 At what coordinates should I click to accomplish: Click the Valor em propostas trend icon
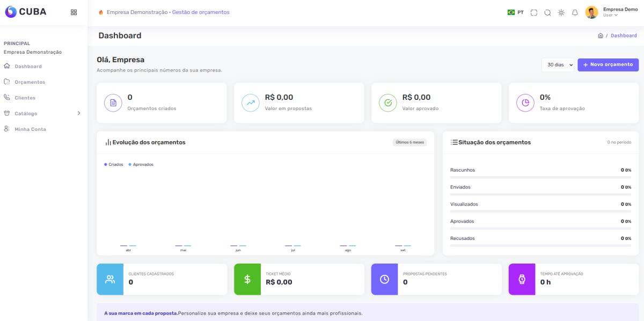point(251,103)
